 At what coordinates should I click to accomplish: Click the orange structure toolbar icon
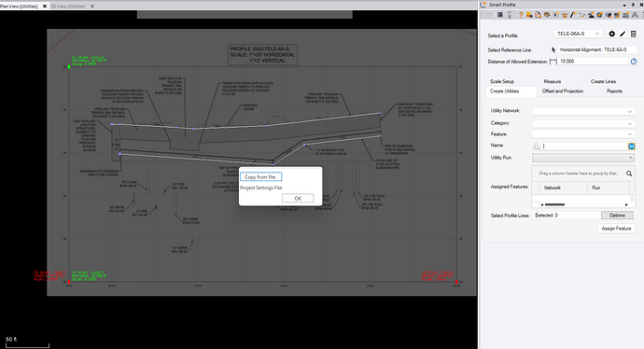click(x=565, y=15)
